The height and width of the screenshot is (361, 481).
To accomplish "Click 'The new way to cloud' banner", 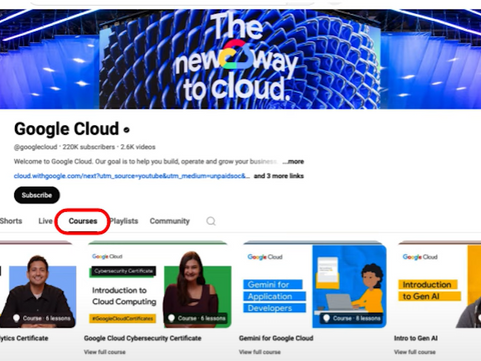I will (x=240, y=59).
